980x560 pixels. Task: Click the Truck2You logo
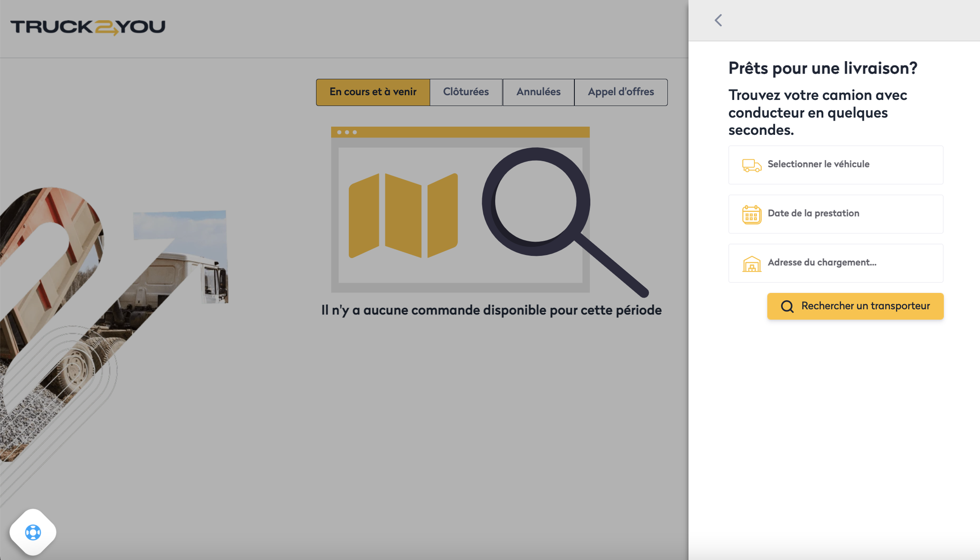click(x=88, y=27)
